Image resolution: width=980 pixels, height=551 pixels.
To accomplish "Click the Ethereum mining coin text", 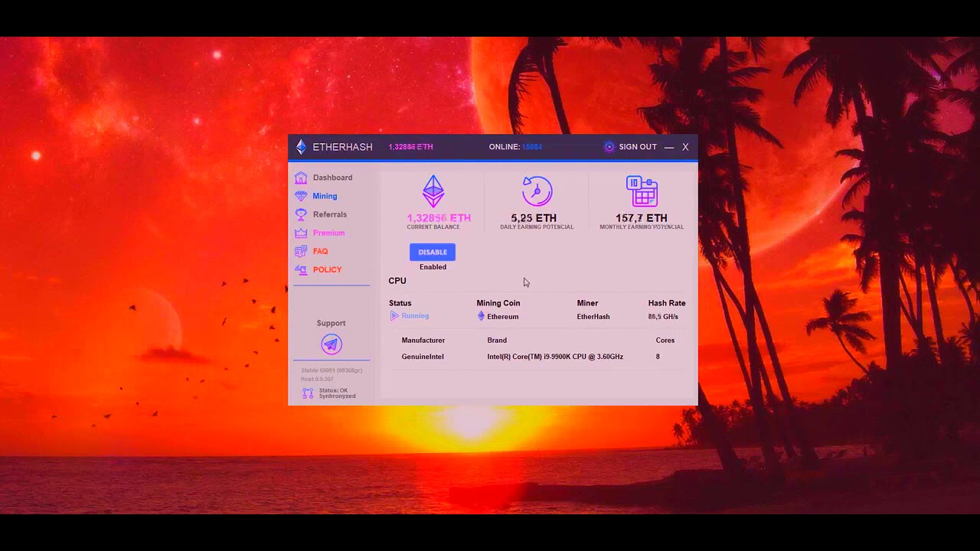I will click(503, 317).
